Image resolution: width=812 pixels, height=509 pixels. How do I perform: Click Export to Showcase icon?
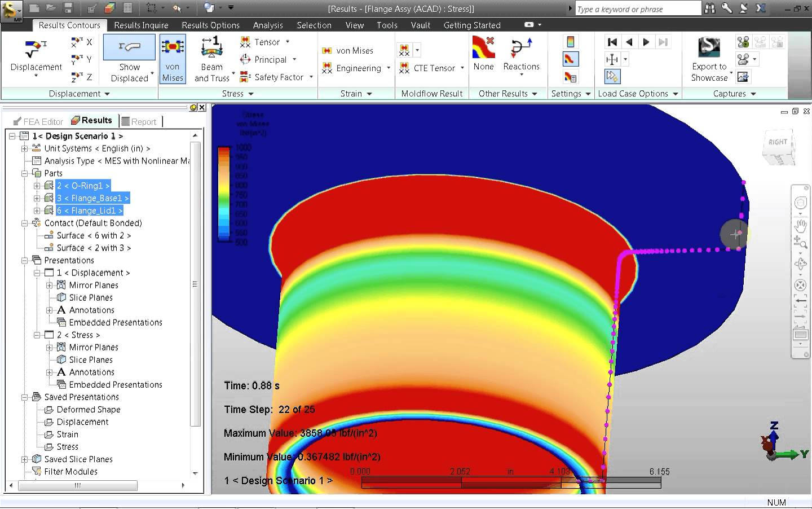click(709, 59)
